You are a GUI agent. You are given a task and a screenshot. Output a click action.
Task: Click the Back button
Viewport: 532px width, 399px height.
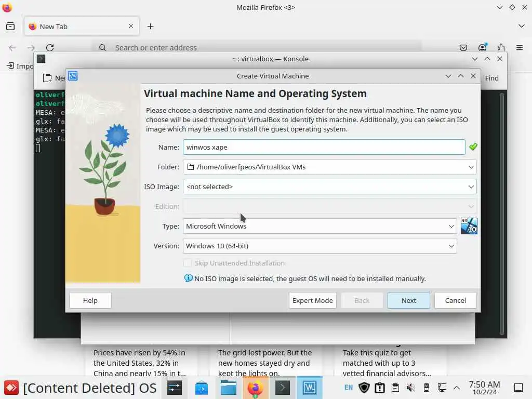click(362, 300)
